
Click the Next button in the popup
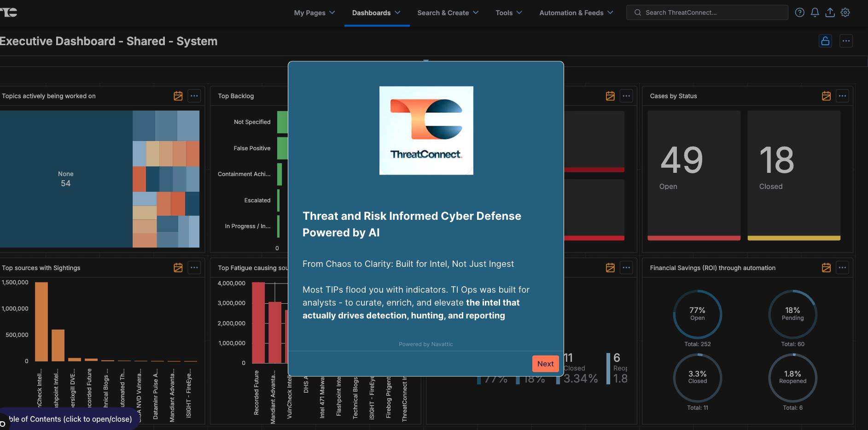(x=546, y=364)
